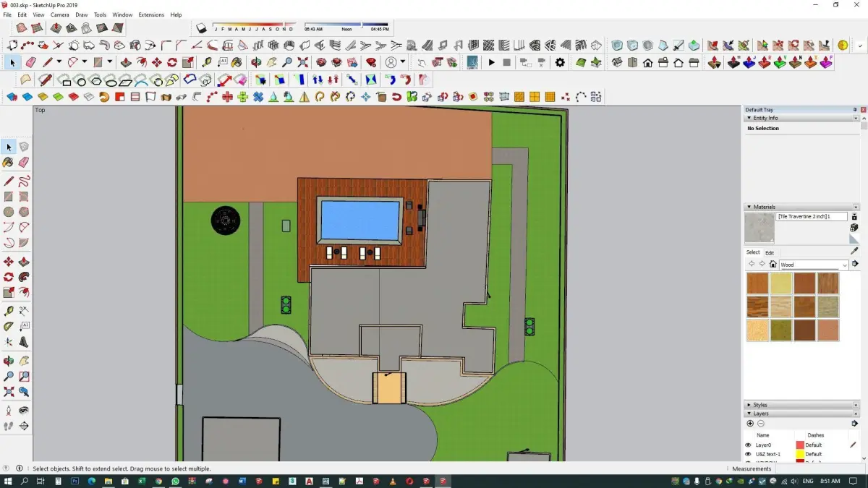Screen dimensions: 868x488
Task: Collapse the Entity Info panel
Action: pos(749,118)
